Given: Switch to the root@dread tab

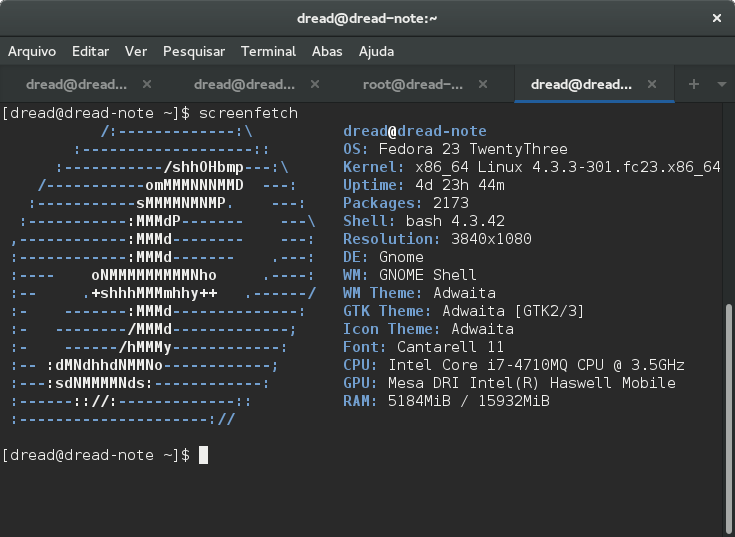Looking at the screenshot, I should click(410, 85).
